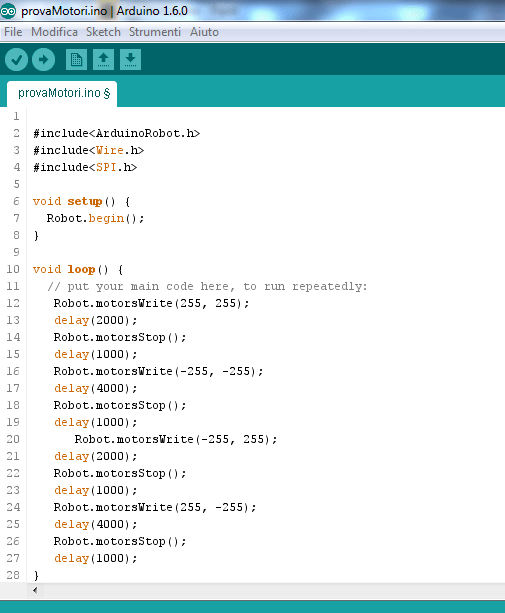Open the Strumenti menu
The height and width of the screenshot is (613, 505).
(x=155, y=32)
